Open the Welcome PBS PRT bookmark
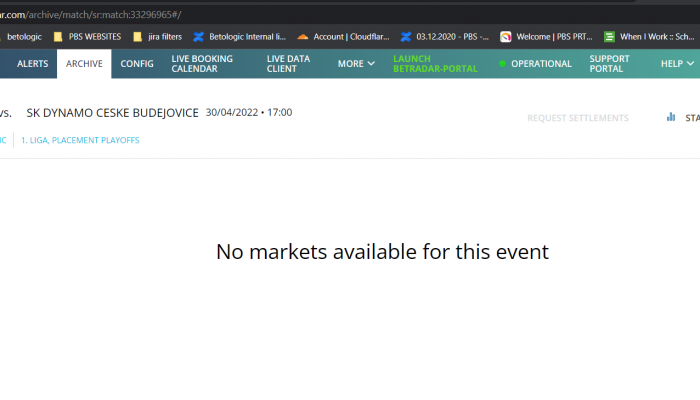Viewport: 700px width, 400px height. coord(540,36)
